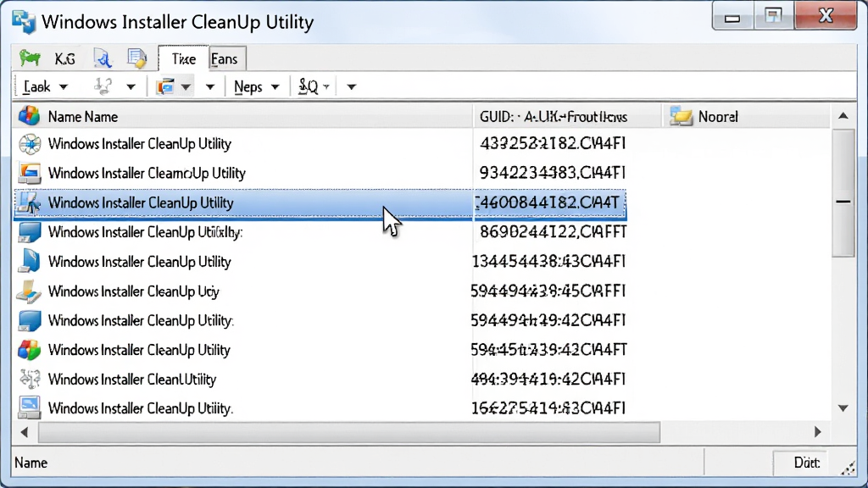Screen dimensions: 868x488
Task: Open the Lask dropdown menu
Action: point(46,87)
